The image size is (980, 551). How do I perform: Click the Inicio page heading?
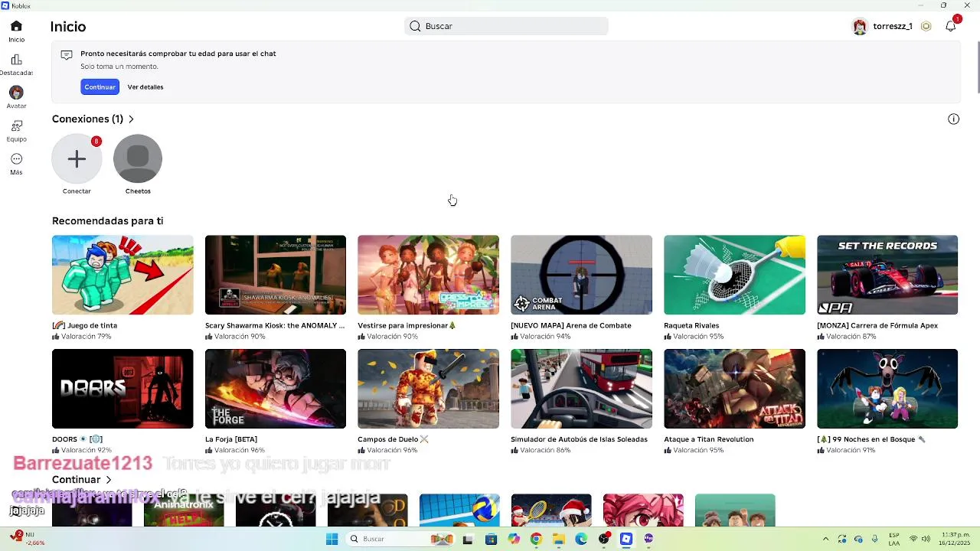click(x=68, y=26)
